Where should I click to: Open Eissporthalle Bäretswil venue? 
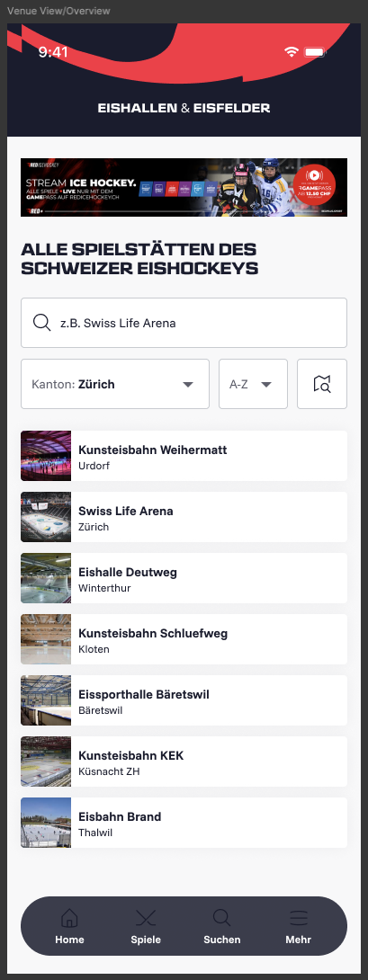point(184,700)
